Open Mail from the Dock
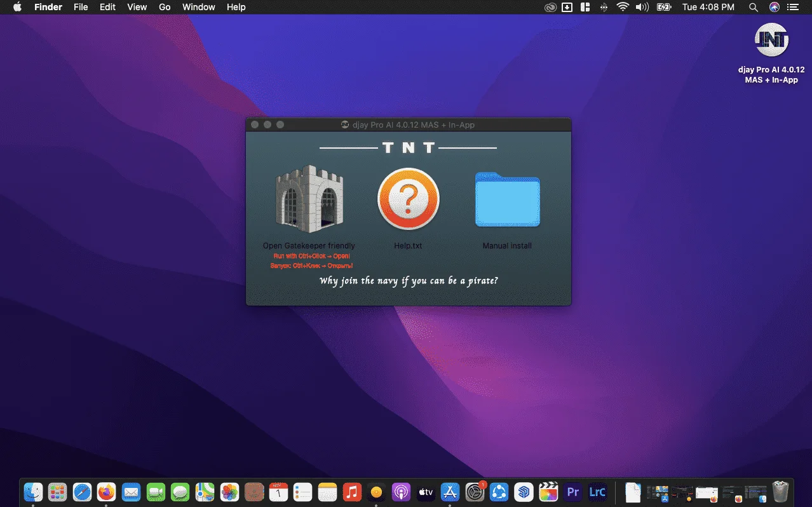This screenshot has height=507, width=812. (131, 492)
